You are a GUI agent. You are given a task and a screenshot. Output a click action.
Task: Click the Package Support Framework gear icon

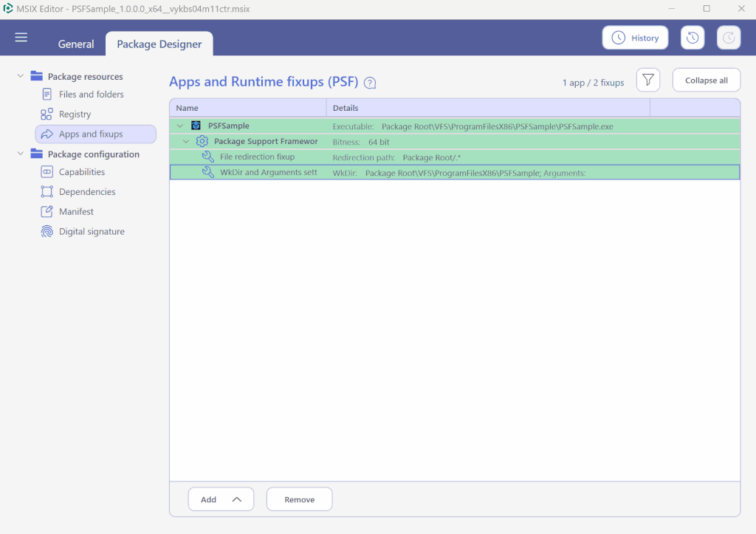[x=202, y=141]
